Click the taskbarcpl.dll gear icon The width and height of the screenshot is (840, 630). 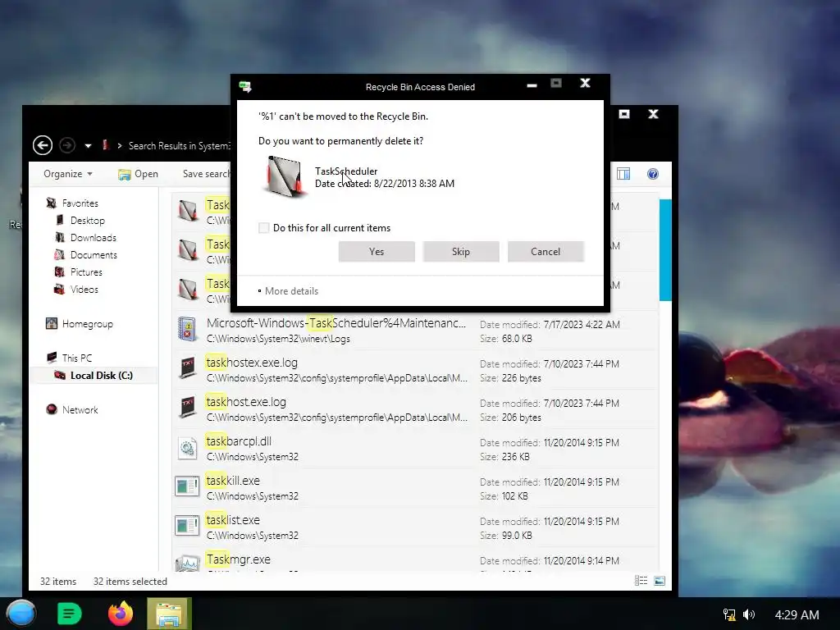pyautogui.click(x=188, y=448)
